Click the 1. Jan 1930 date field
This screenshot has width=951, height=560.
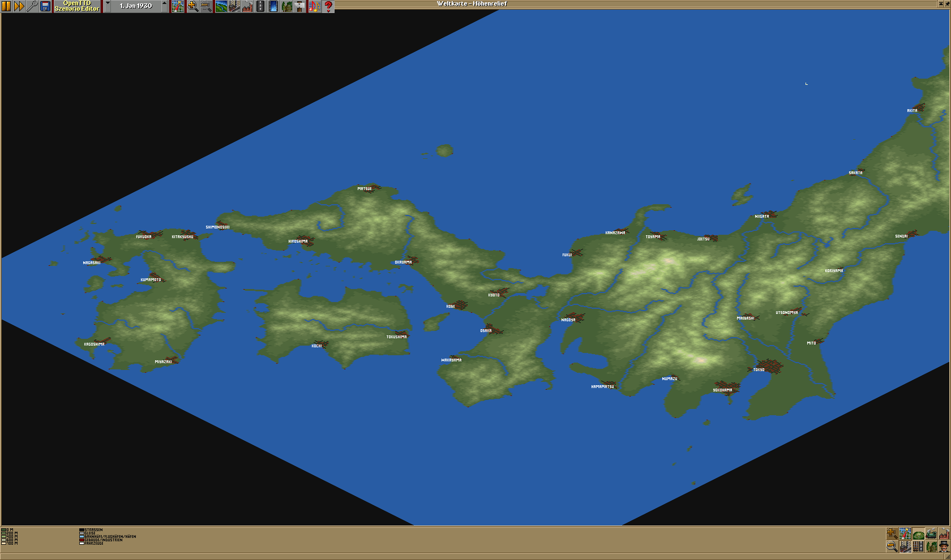(136, 6)
